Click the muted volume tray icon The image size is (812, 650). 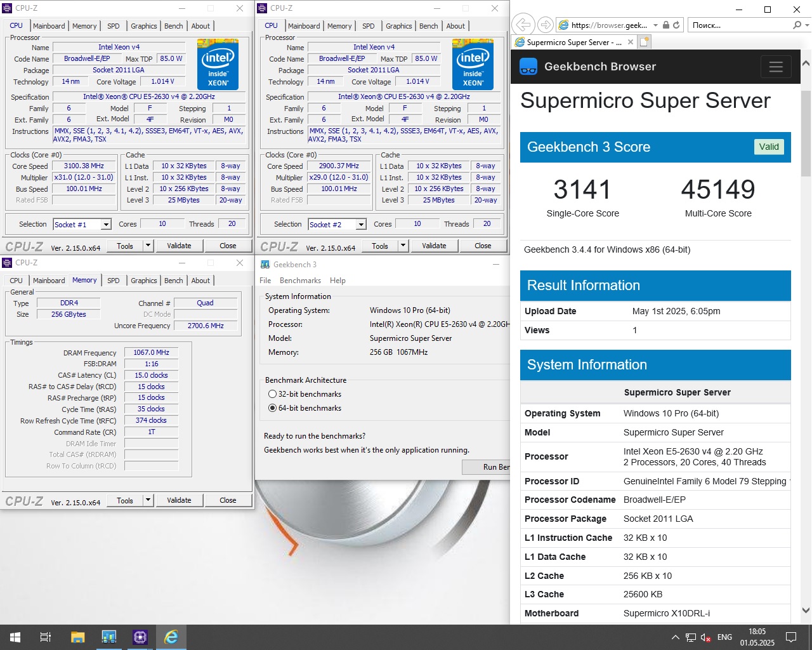(x=705, y=637)
